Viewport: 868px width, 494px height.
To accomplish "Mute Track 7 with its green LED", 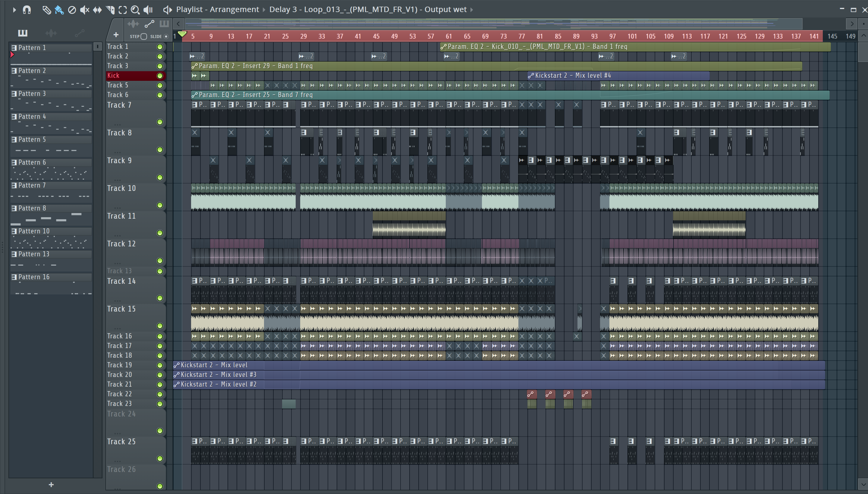I will point(160,122).
